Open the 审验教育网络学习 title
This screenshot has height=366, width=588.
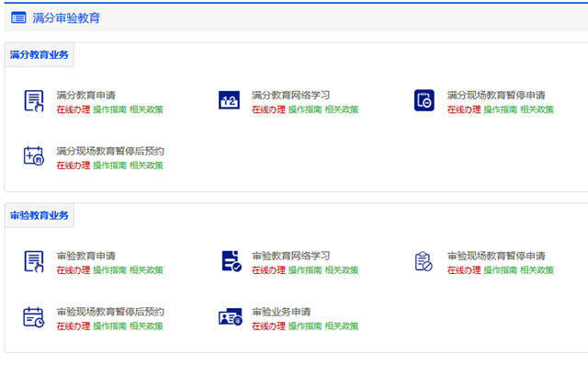[291, 256]
